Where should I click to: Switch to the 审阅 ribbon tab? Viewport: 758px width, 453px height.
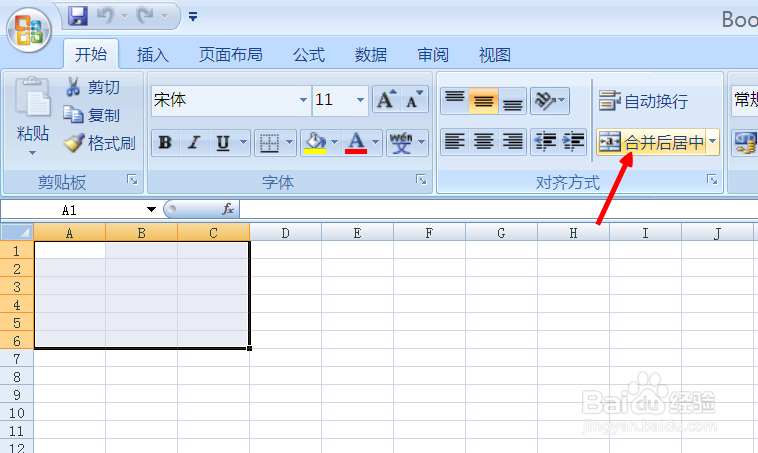pos(433,55)
